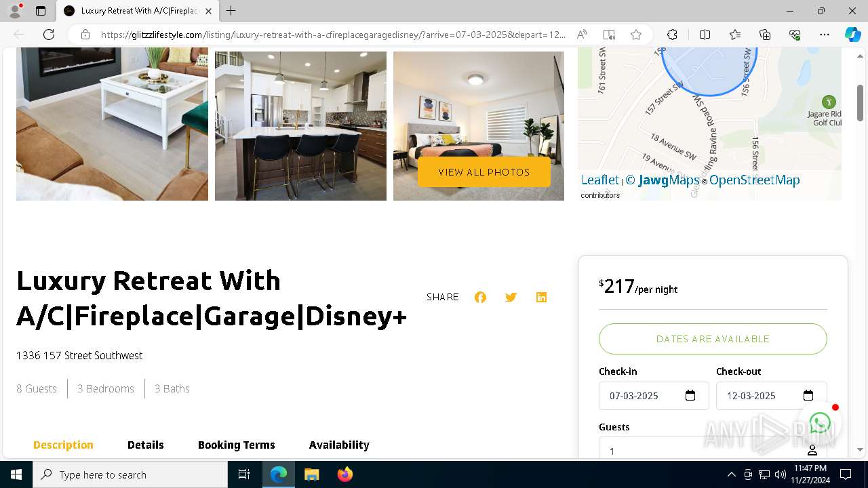Open the WhatsApp chat bubble
This screenshot has height=488, width=868.
click(820, 423)
